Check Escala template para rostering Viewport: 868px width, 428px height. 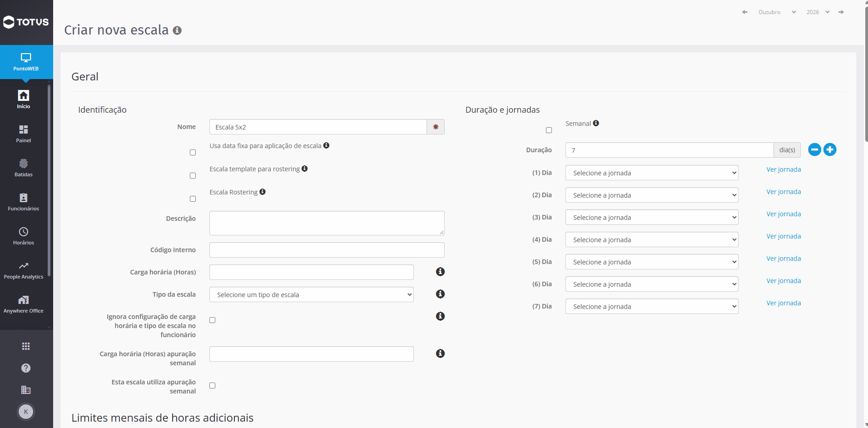click(x=193, y=176)
